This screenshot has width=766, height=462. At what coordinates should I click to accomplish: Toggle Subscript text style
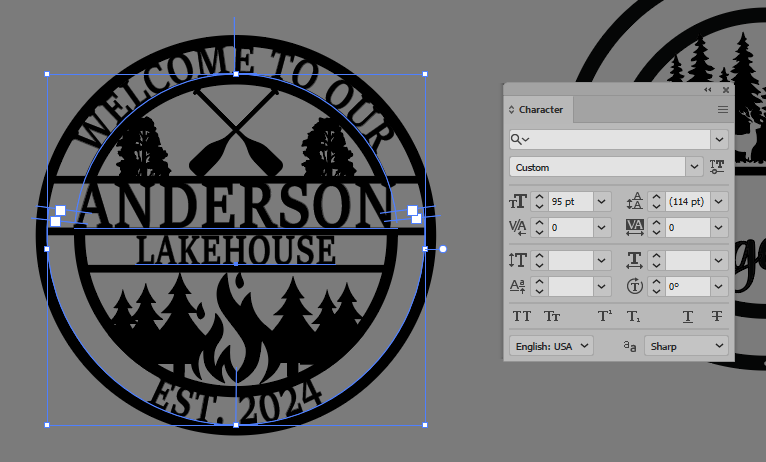click(633, 316)
